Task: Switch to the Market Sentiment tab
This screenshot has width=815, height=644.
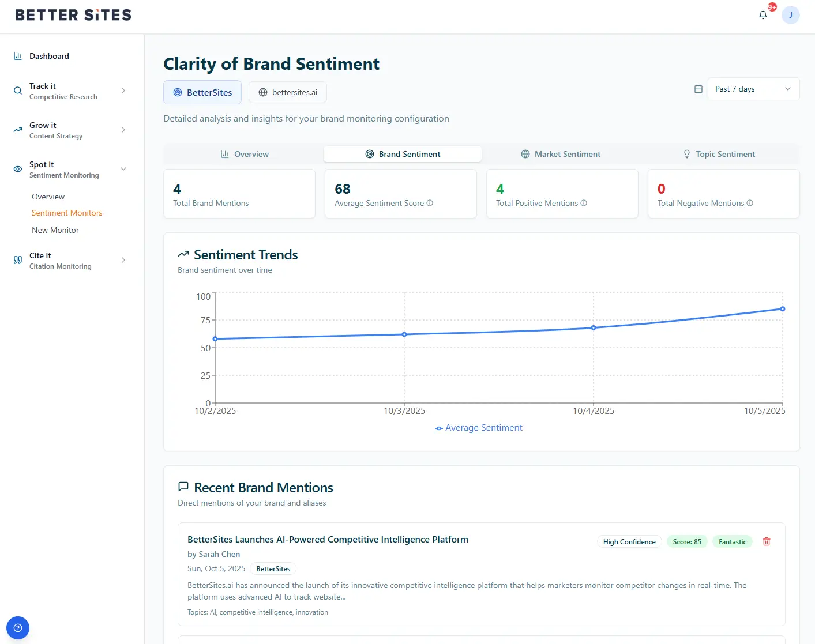Action: [x=561, y=154]
